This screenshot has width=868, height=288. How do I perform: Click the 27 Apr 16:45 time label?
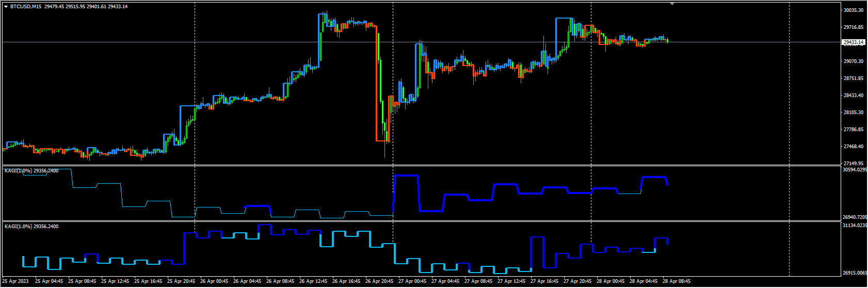click(x=544, y=282)
